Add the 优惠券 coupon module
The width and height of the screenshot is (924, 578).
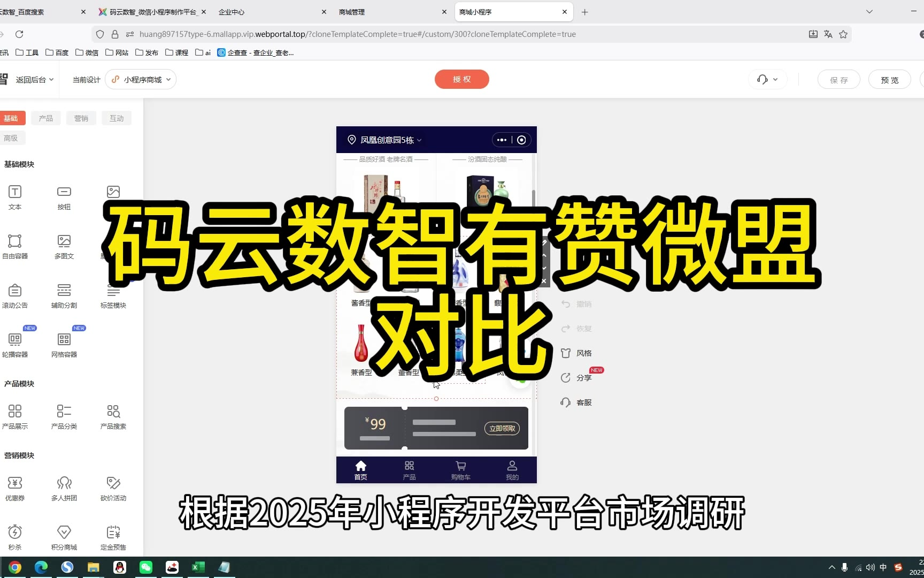tap(15, 488)
